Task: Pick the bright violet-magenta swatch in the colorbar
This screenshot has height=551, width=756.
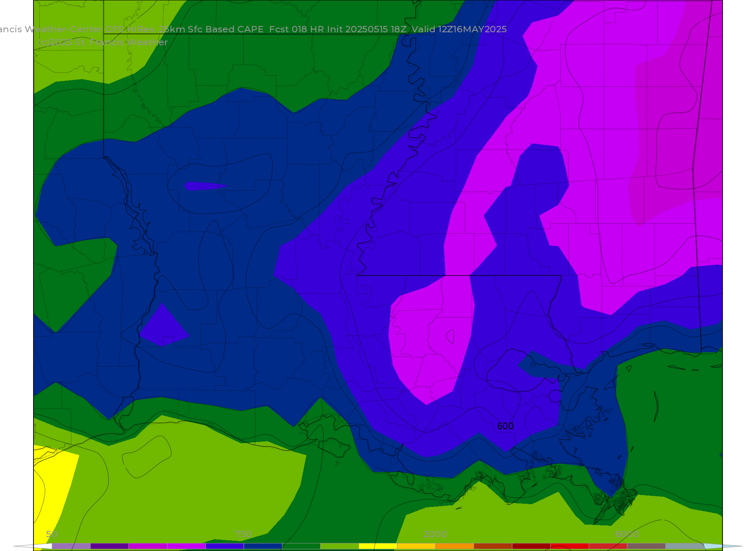Action: point(186,546)
